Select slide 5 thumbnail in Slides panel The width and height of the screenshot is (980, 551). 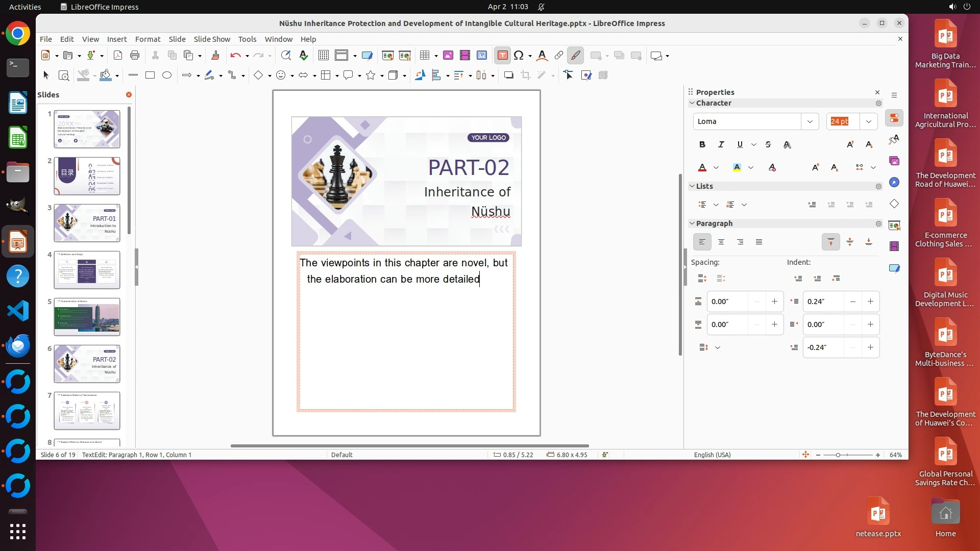point(87,317)
